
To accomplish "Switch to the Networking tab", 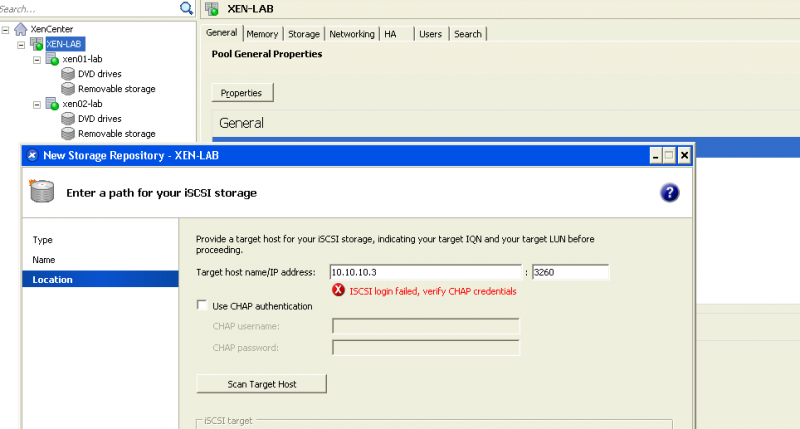I will tap(351, 34).
